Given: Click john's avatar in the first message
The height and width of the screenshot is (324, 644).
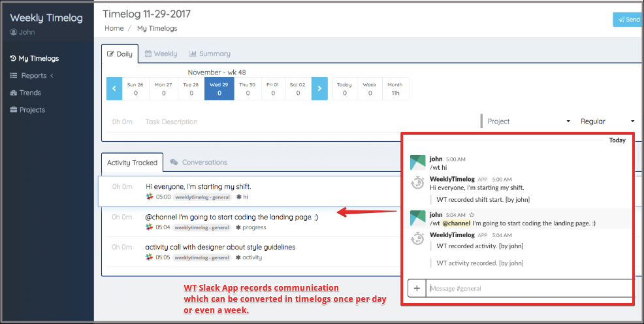Looking at the screenshot, I should 417,163.
